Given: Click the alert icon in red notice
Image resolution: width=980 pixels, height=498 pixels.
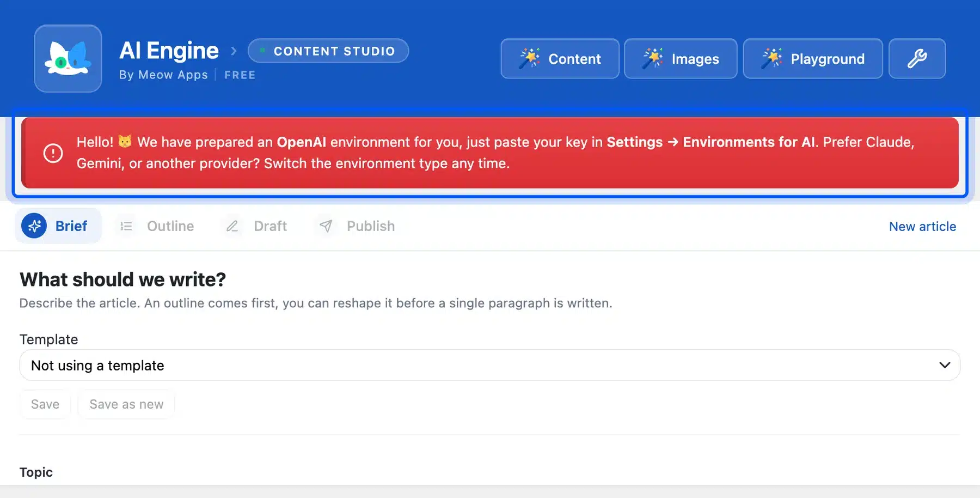Looking at the screenshot, I should [53, 153].
